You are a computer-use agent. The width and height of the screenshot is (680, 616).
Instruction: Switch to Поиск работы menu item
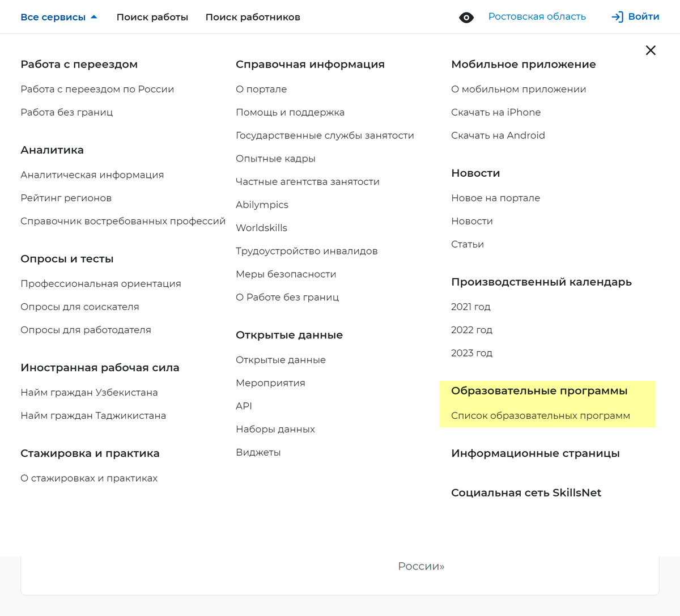pos(152,17)
